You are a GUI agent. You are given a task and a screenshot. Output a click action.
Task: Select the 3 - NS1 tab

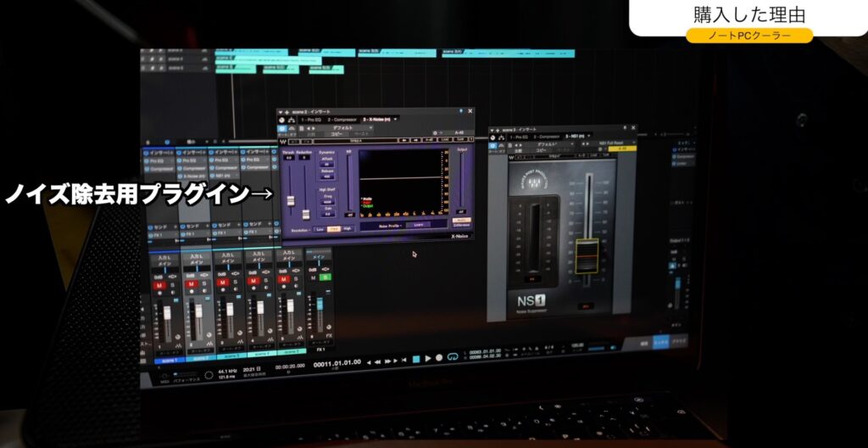pos(575,137)
